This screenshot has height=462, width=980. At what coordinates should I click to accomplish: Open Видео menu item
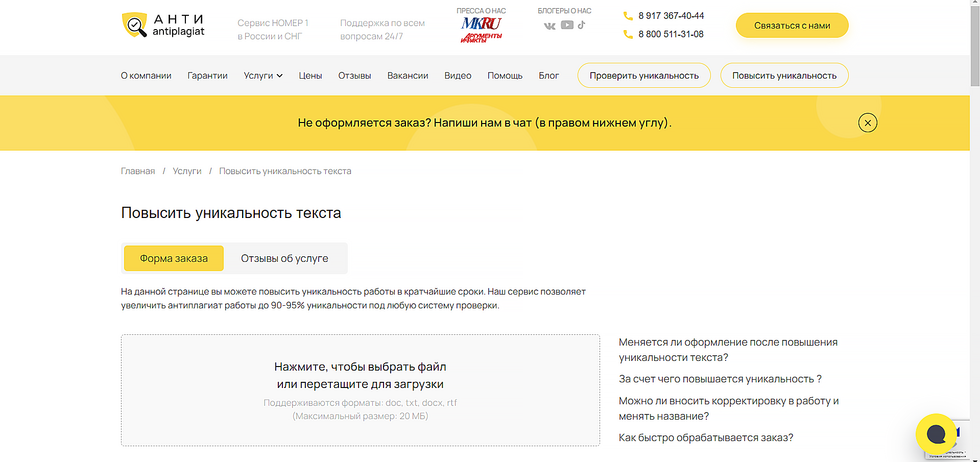coord(458,76)
